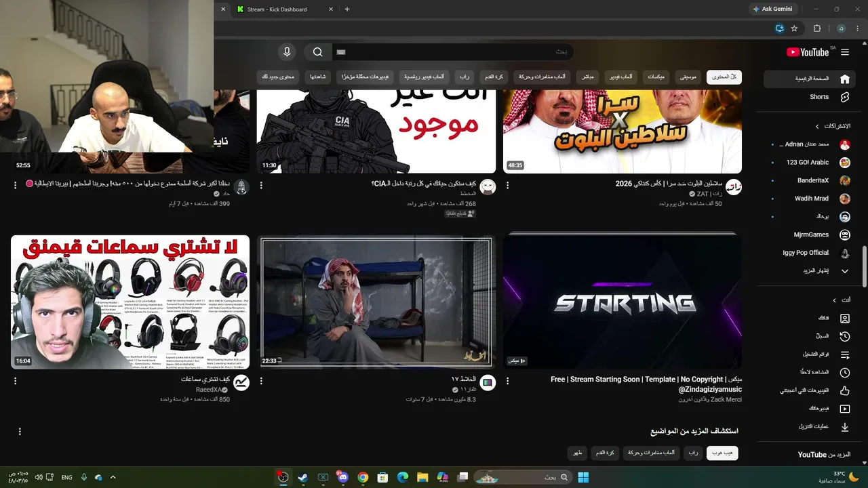Open more options for the CIA video
The image size is (868, 488).
[261, 186]
